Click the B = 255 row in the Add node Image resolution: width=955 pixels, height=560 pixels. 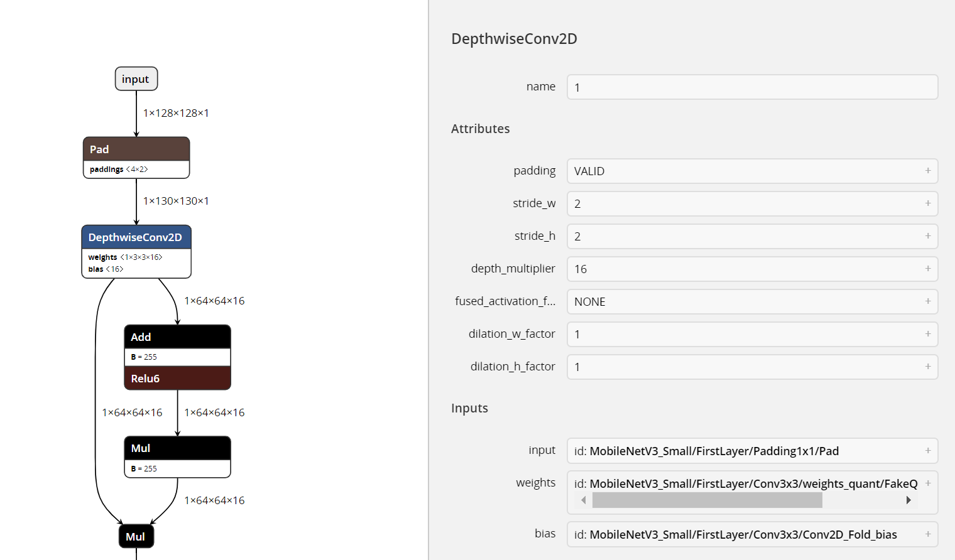click(x=177, y=357)
